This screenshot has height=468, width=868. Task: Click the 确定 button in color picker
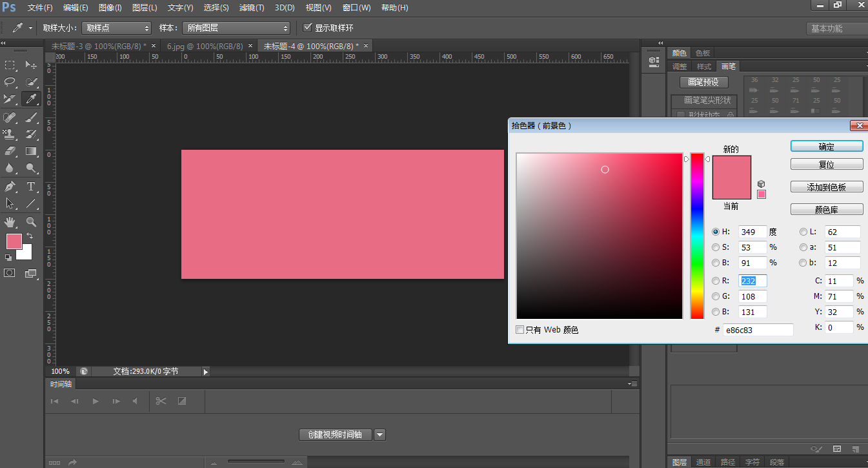pos(827,147)
